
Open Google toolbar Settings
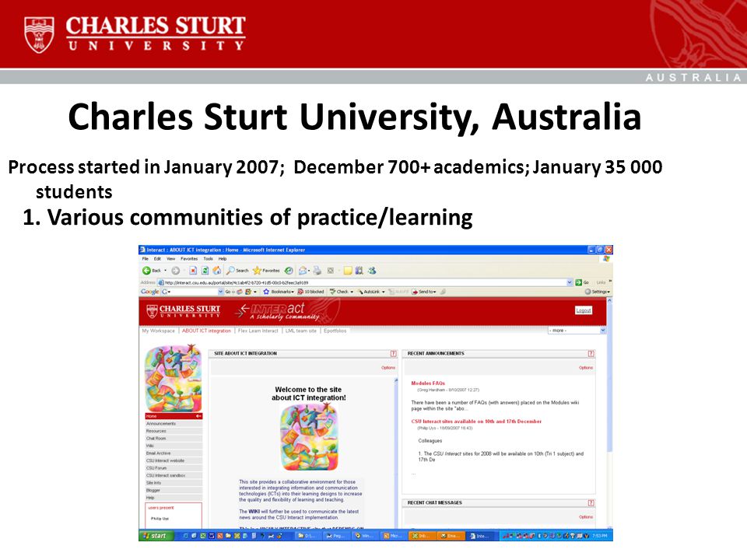598,292
